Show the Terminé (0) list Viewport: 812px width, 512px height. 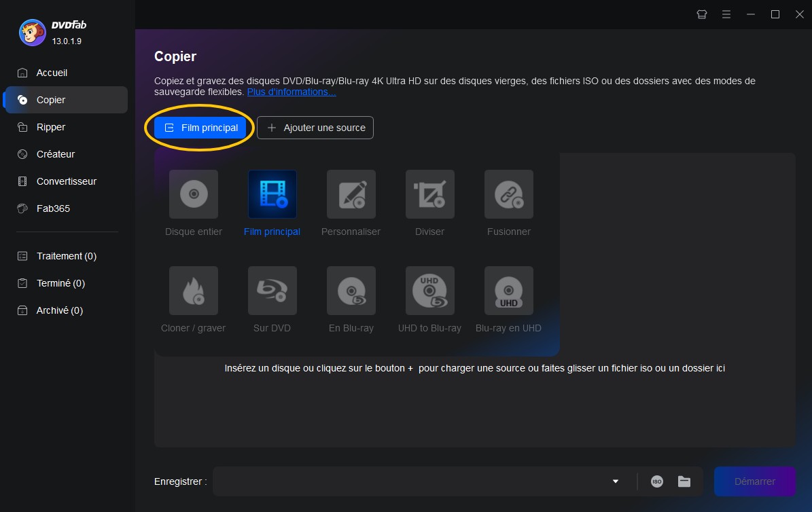[66, 283]
